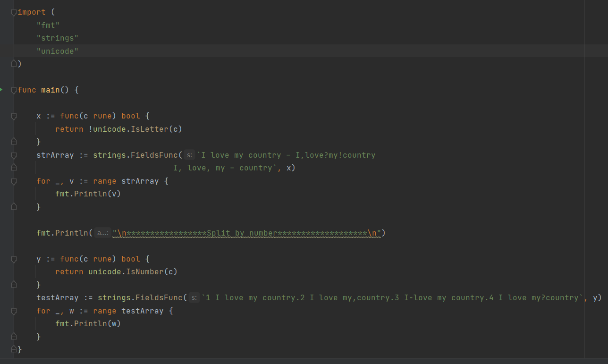The height and width of the screenshot is (364, 608).
Task: Click the fold marker at the multiline string start
Action: [x=14, y=155]
